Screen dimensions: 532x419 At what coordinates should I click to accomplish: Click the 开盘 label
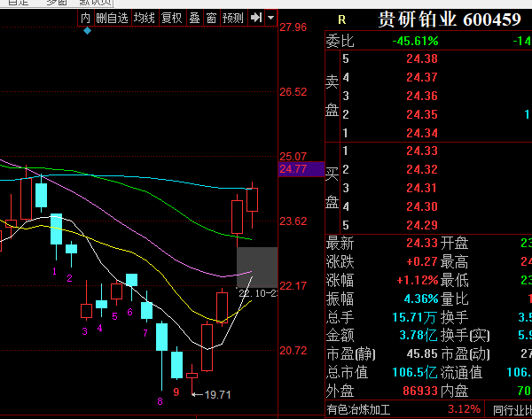pyautogui.click(x=454, y=244)
